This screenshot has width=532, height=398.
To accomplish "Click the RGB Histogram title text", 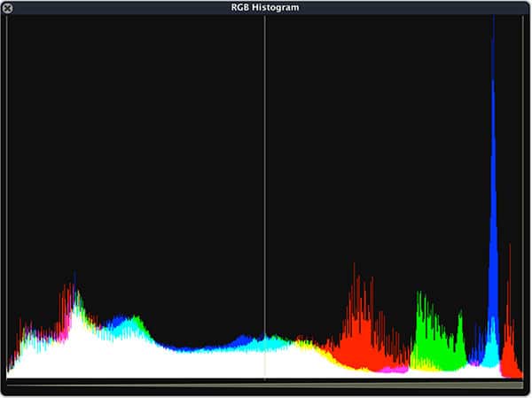I will pos(265,7).
